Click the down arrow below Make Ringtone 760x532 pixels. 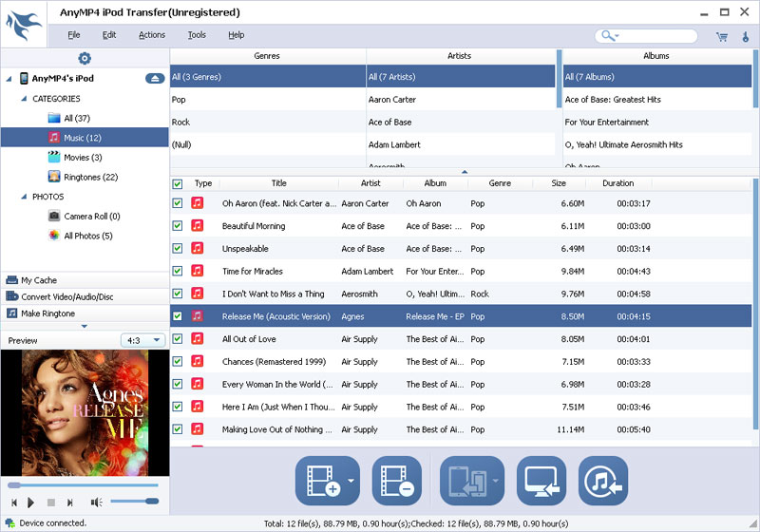[x=85, y=326]
